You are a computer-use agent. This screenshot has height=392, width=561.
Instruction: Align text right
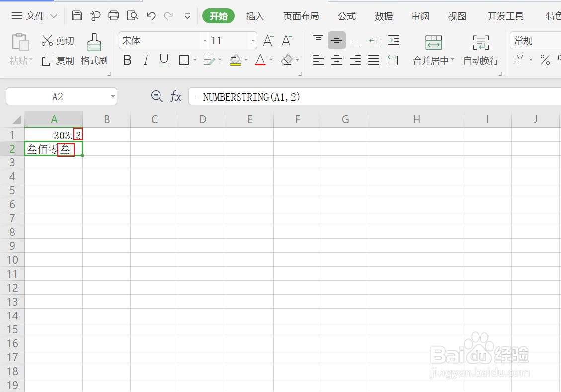[x=355, y=60]
